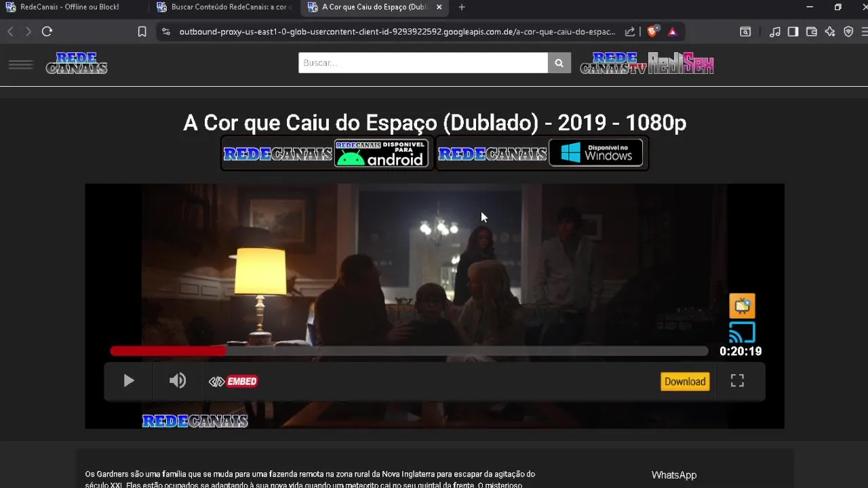This screenshot has height=488, width=868.
Task: Mute the video volume
Action: click(178, 381)
